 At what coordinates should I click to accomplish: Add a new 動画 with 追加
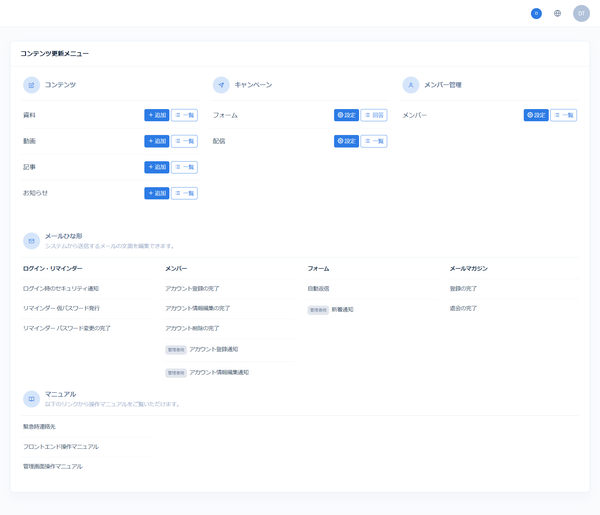[157, 141]
